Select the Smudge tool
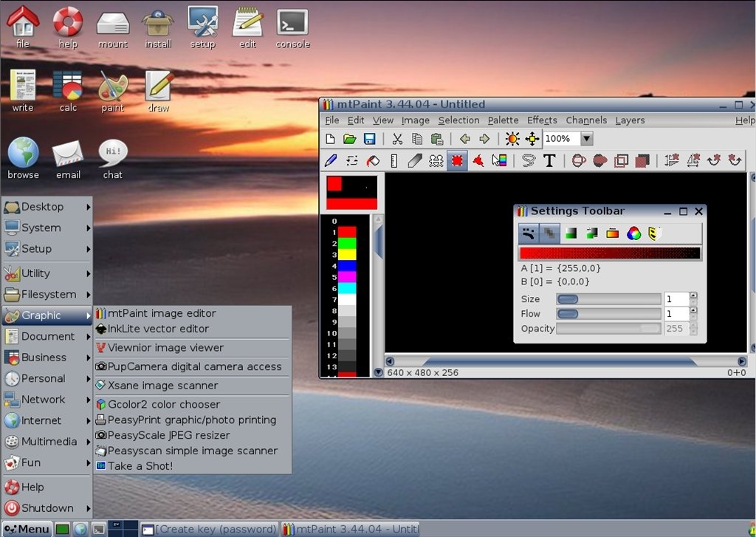This screenshot has height=537, width=756. coord(415,160)
